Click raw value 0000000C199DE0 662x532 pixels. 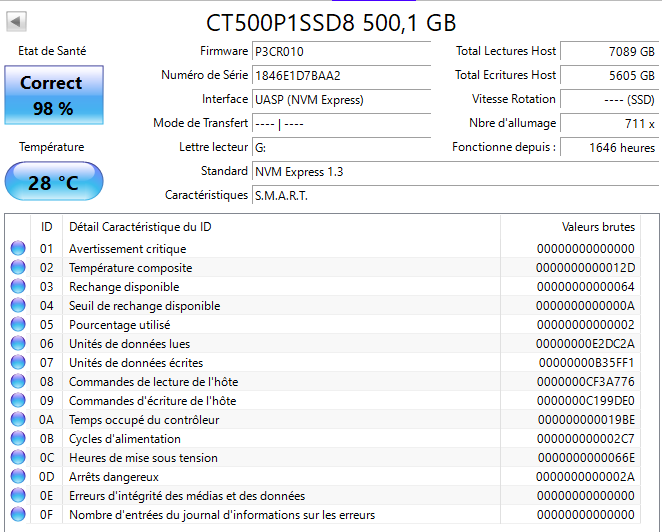pyautogui.click(x=586, y=401)
